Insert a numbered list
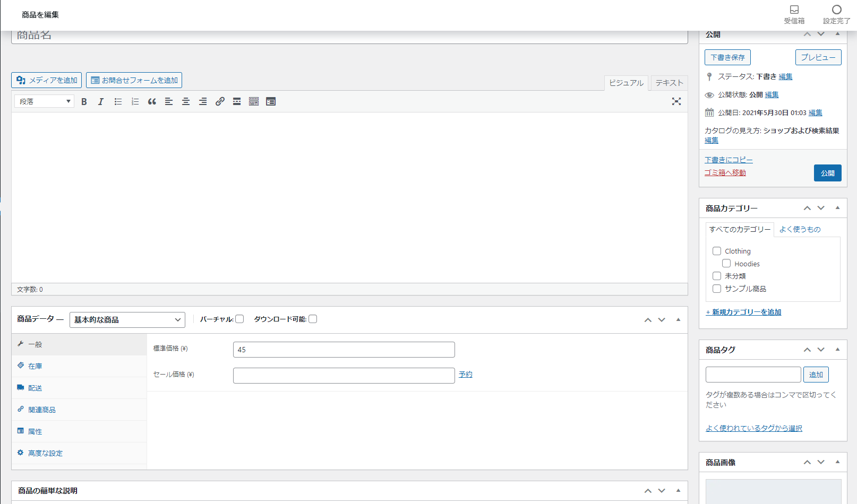 click(x=135, y=101)
